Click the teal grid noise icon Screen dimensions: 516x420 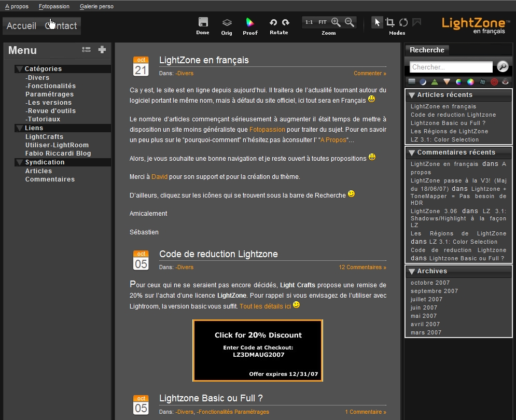point(482,82)
